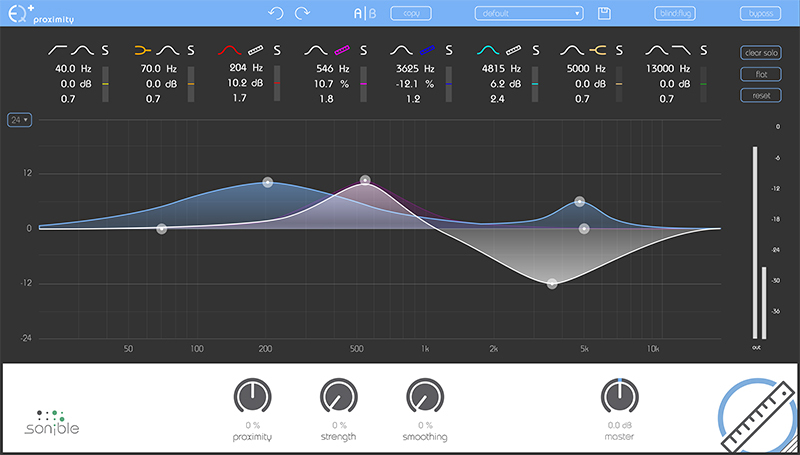The width and height of the screenshot is (800, 455).
Task: Open the default preset dropdown
Action: click(x=528, y=13)
